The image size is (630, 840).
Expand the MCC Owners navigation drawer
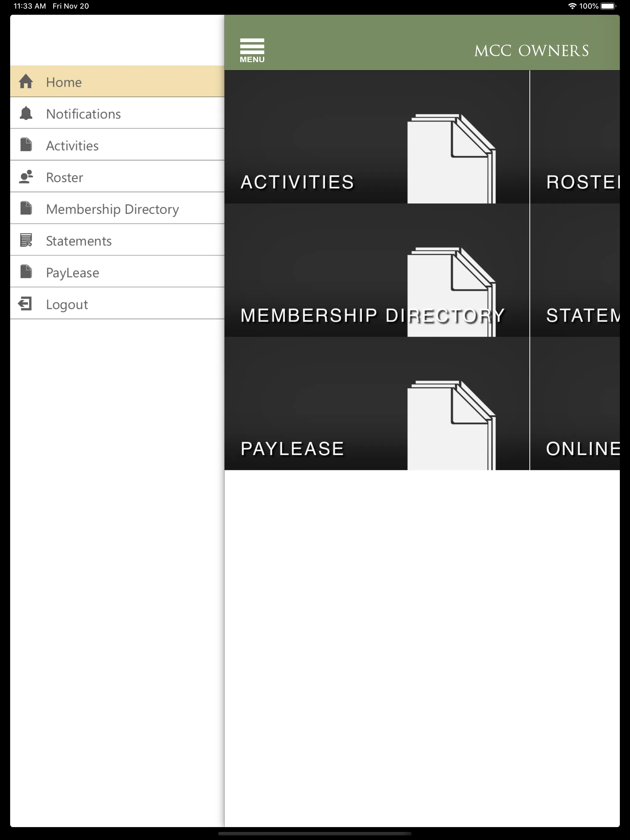(252, 50)
